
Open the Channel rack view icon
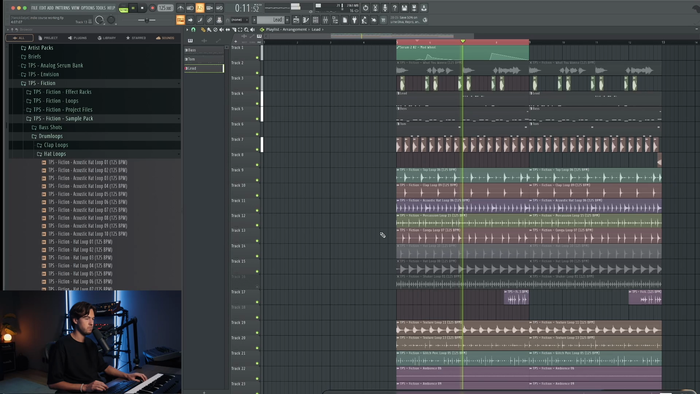tap(316, 20)
